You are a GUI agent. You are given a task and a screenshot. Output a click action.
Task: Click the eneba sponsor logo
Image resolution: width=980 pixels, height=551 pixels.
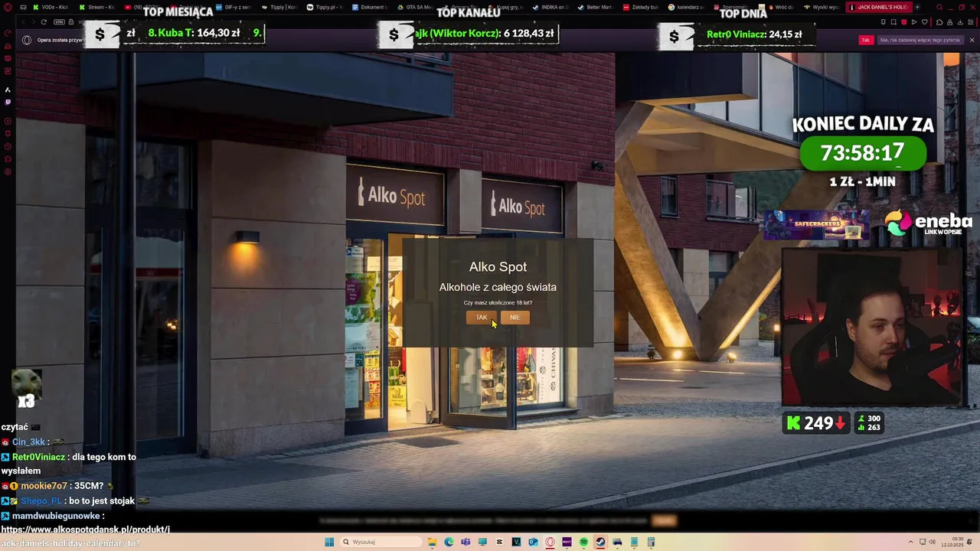pos(929,223)
